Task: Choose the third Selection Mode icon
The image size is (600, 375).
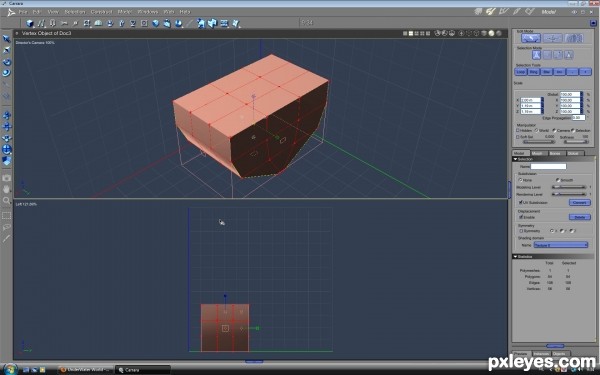Action: click(x=558, y=55)
